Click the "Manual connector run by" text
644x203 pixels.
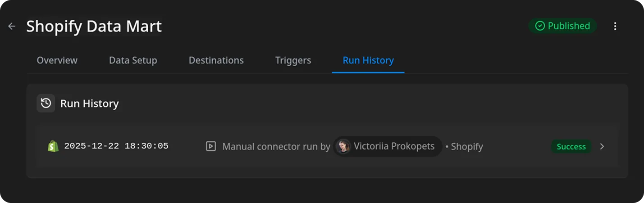pyautogui.click(x=276, y=147)
